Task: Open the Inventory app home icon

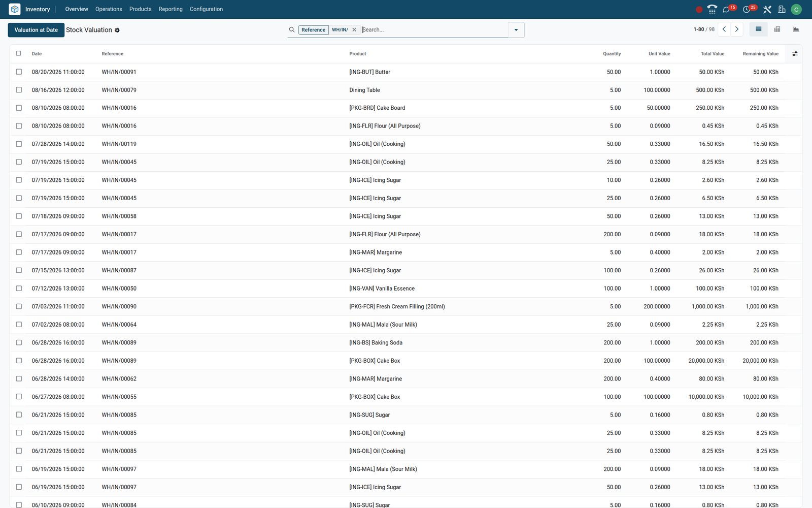Action: point(15,9)
